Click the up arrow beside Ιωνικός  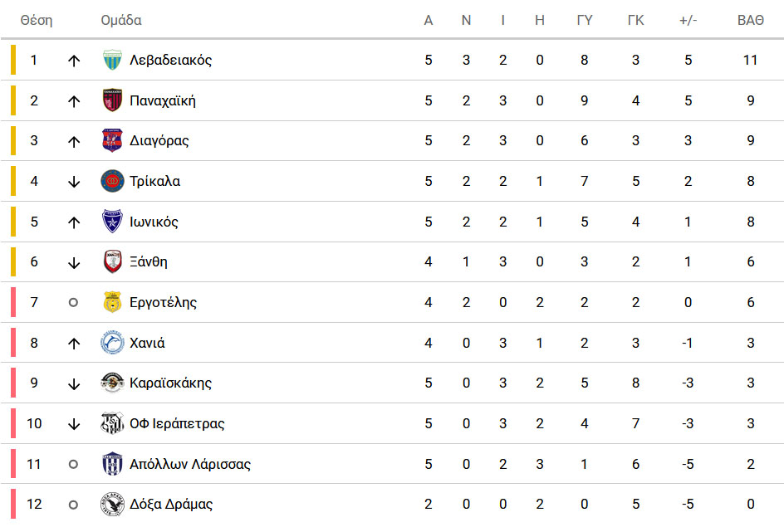[x=74, y=222]
